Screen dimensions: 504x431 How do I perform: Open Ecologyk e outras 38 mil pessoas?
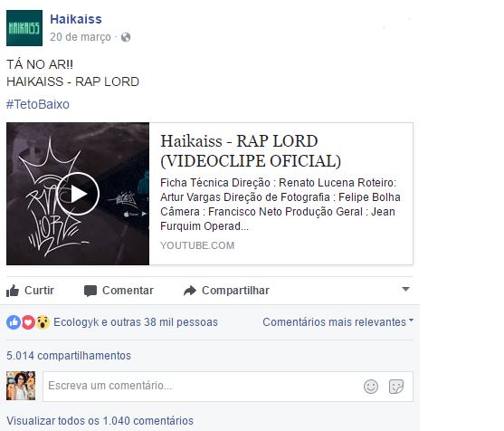(x=136, y=322)
